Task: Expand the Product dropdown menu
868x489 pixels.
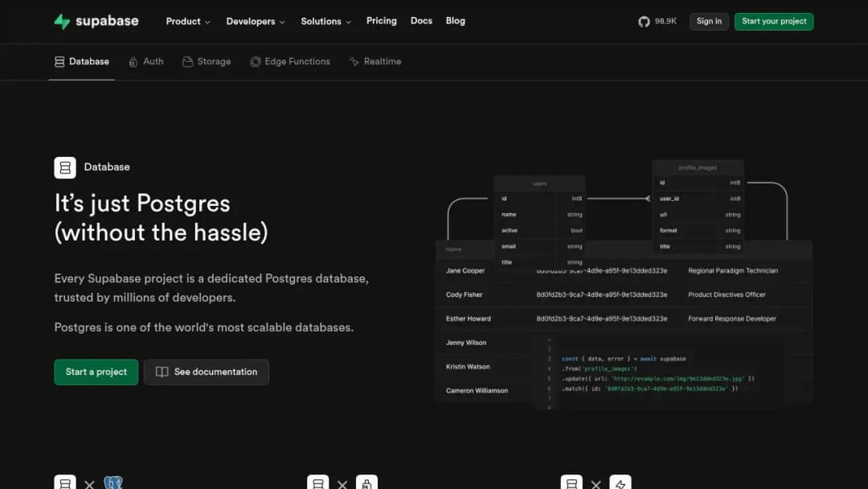Action: tap(188, 22)
